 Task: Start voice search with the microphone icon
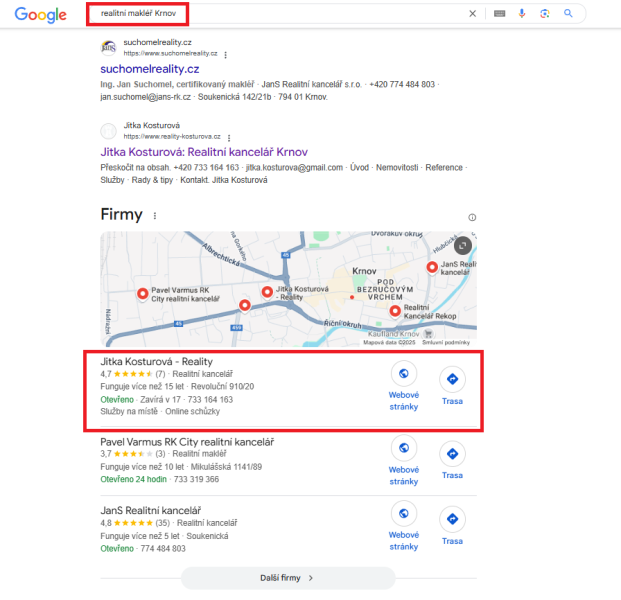pos(522,13)
